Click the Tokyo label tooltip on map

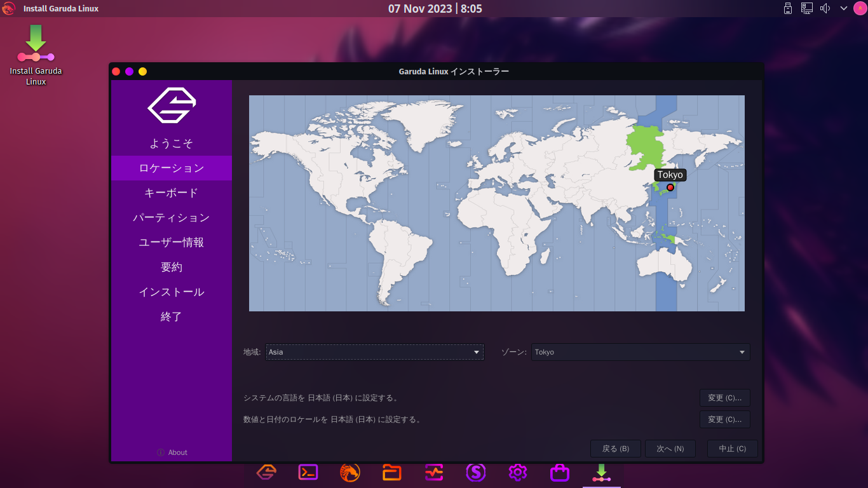[670, 175]
